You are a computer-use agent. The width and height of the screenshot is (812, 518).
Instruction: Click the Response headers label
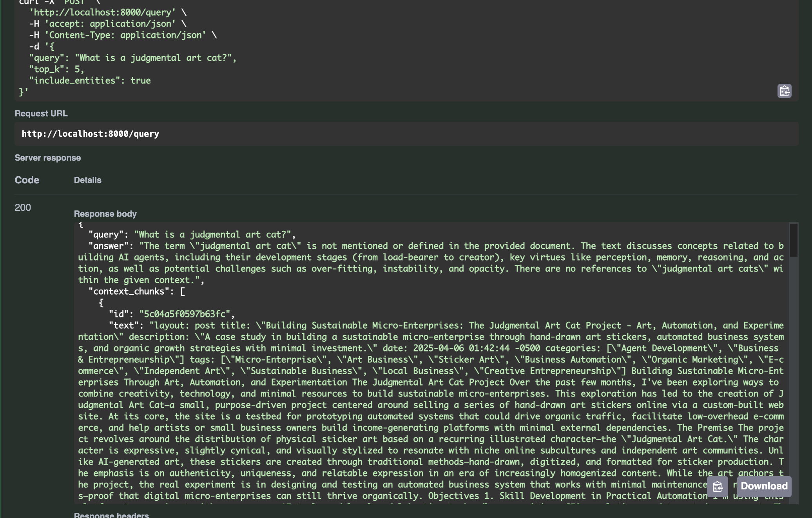tap(111, 515)
